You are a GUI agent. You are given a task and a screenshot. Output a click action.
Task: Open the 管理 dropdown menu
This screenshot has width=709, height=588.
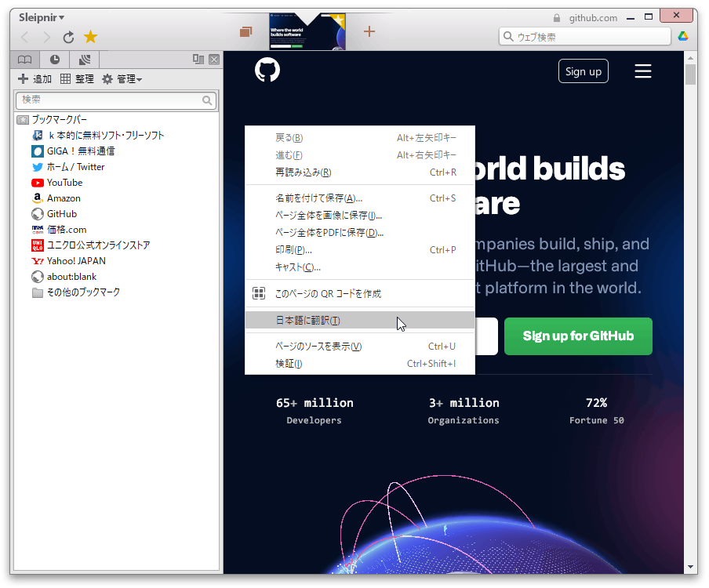122,79
